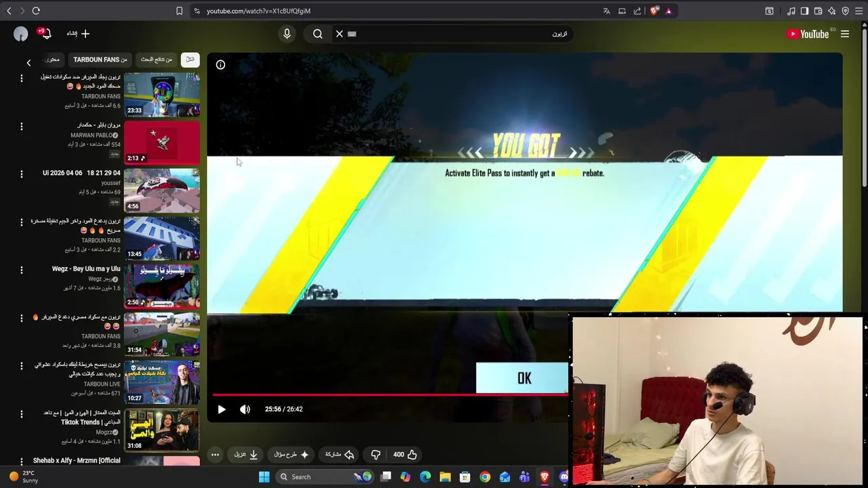Open Windows Start menu
Screen dimensions: 868x488
(x=264, y=477)
